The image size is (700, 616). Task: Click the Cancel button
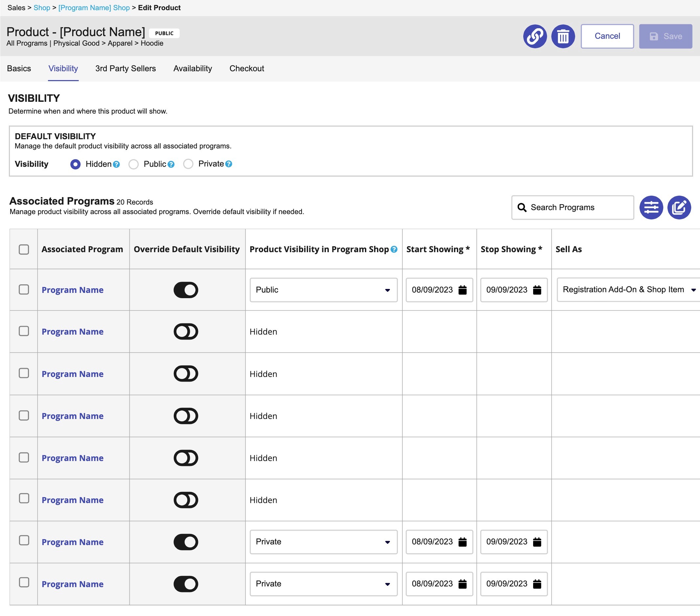pyautogui.click(x=607, y=36)
